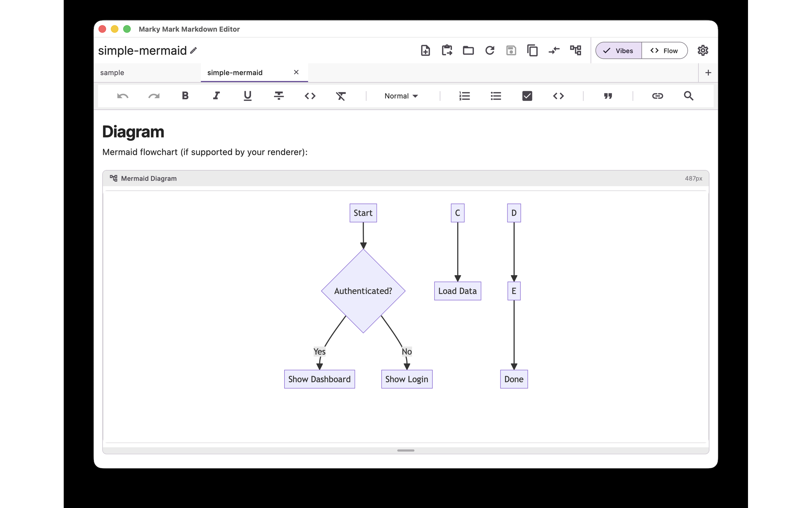Viewport: 812px width, 508px height.
Task: Click the simple-mermaid document title
Action: [x=142, y=51]
